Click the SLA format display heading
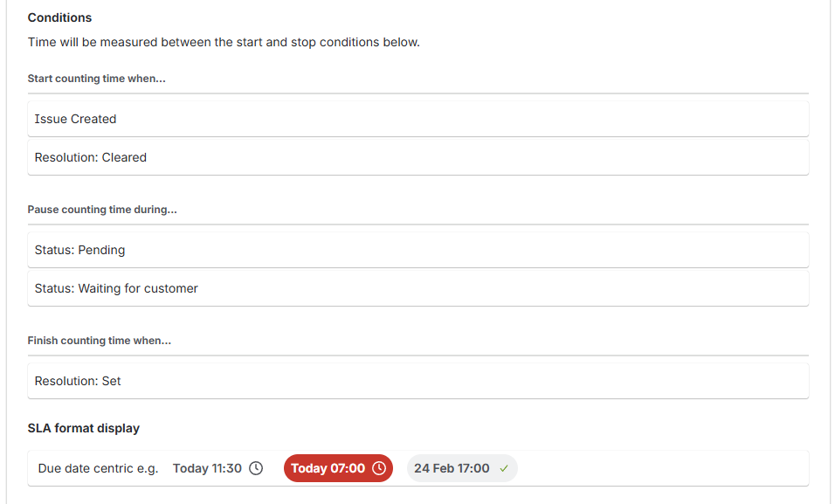Screen dimensions: 835x504 pyautogui.click(x=84, y=428)
